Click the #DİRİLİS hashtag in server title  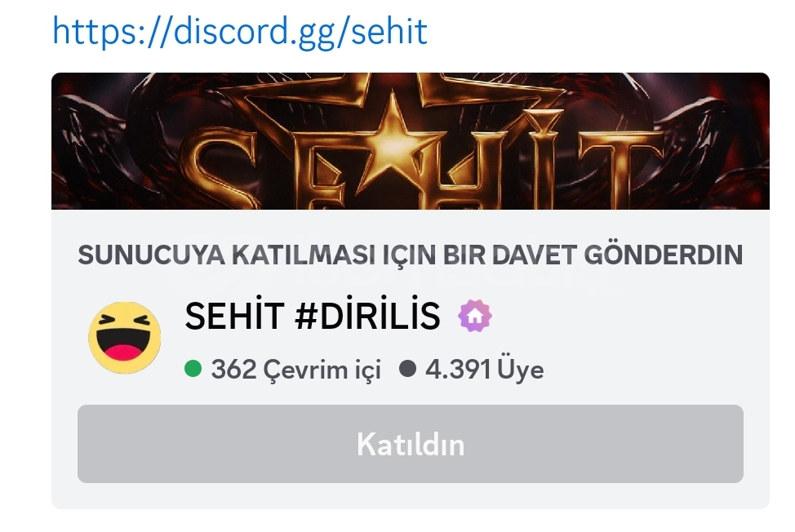[367, 316]
